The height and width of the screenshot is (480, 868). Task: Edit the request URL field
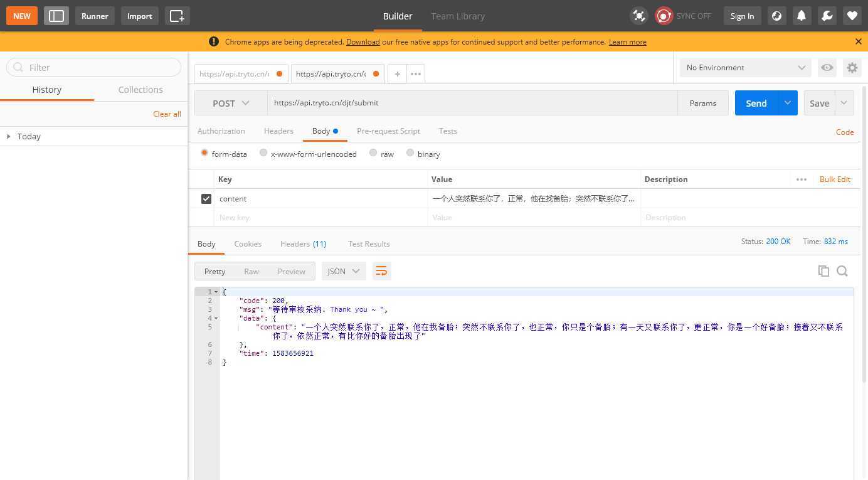click(x=472, y=103)
